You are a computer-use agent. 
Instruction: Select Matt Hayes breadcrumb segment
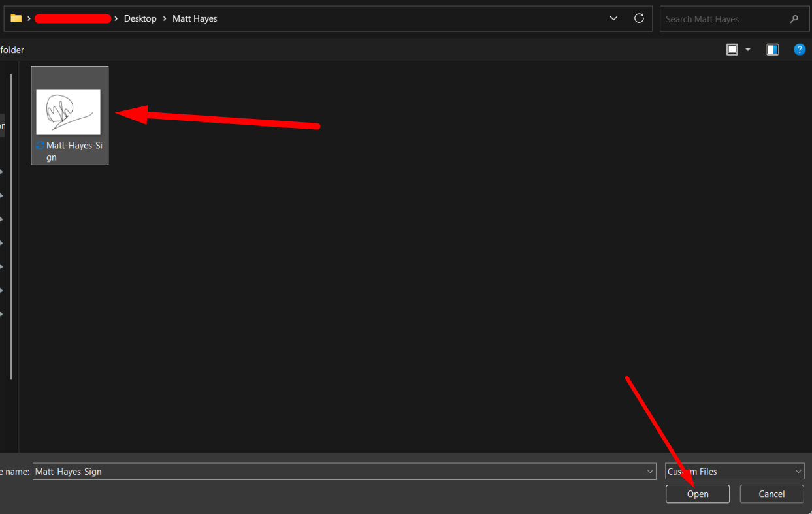click(x=195, y=19)
